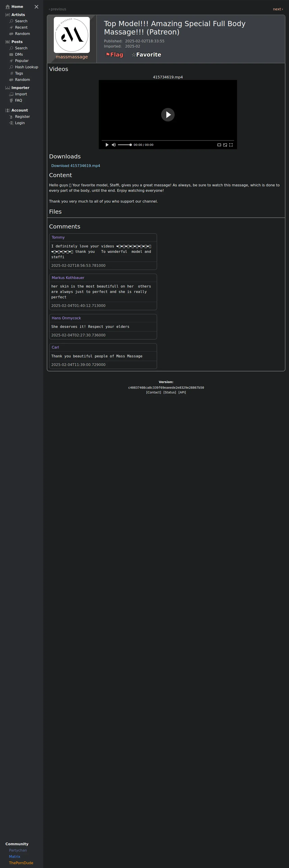289x868 pixels.
Task: Click the video progress seek bar
Action: 168,141
